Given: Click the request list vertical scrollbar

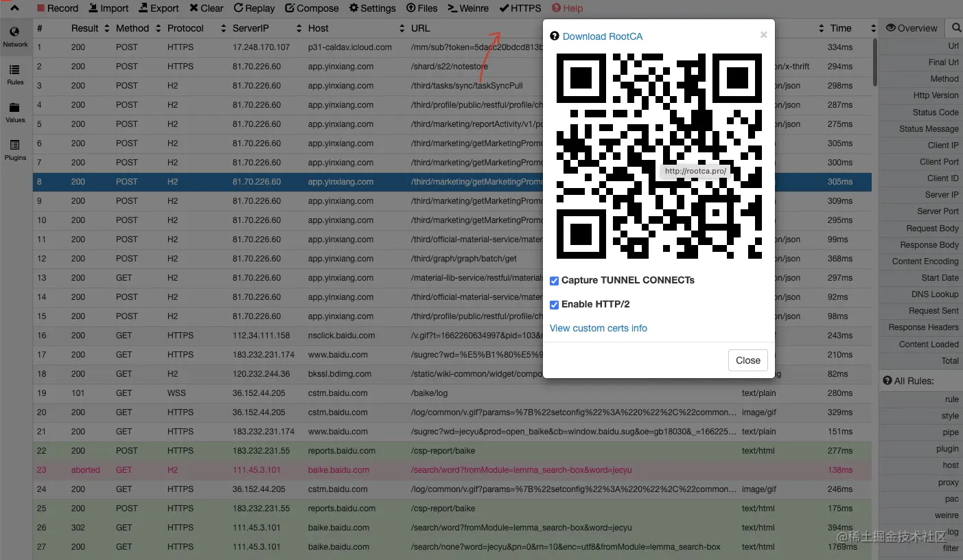Looking at the screenshot, I should pos(875,62).
